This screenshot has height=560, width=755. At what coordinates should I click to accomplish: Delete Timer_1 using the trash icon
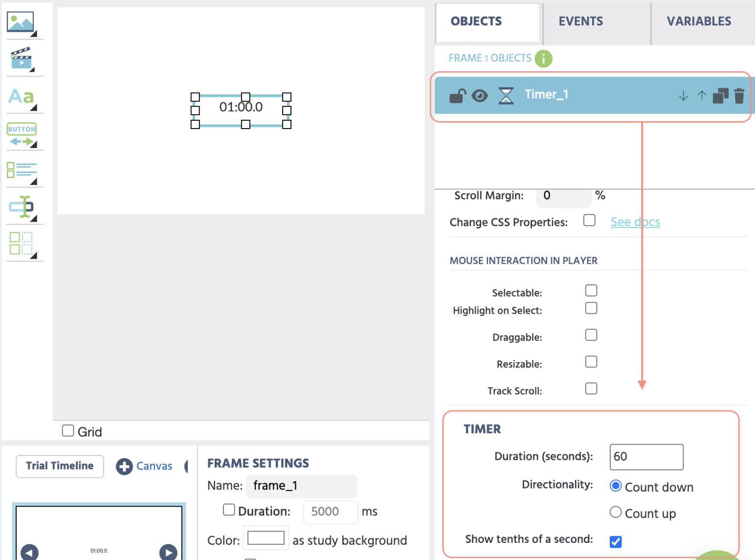click(739, 96)
